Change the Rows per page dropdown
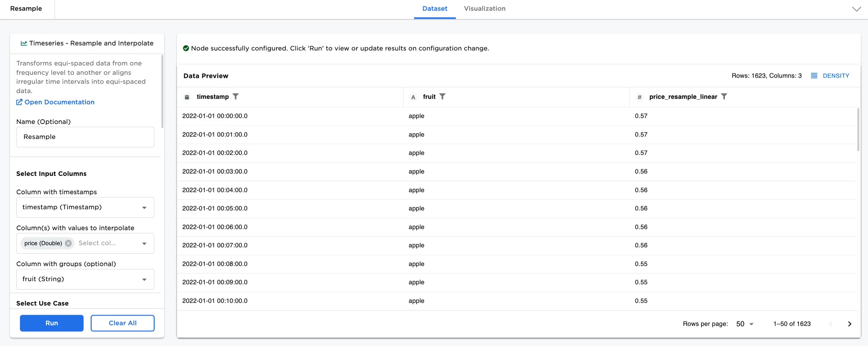 tap(745, 324)
